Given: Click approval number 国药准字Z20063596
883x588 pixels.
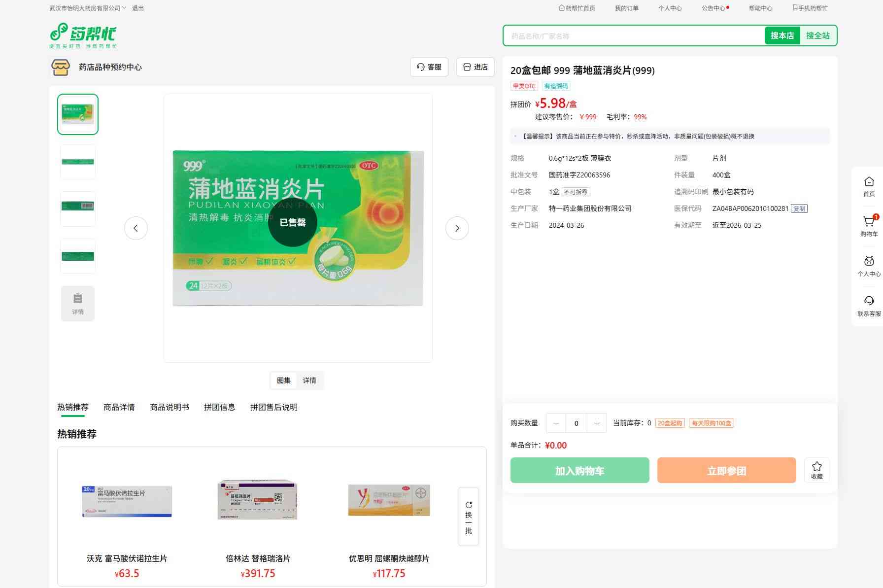Looking at the screenshot, I should (579, 175).
